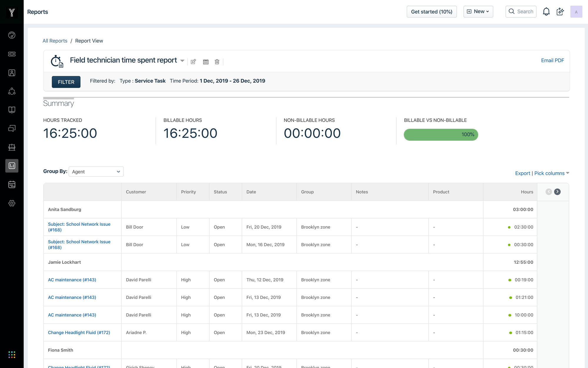
Task: Expand the report title dropdown arrow
Action: click(x=182, y=61)
